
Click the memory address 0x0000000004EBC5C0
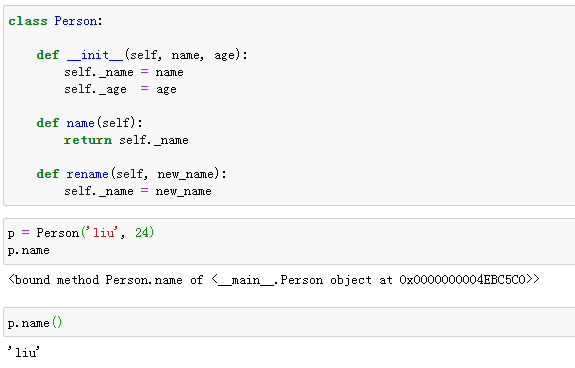click(462, 280)
